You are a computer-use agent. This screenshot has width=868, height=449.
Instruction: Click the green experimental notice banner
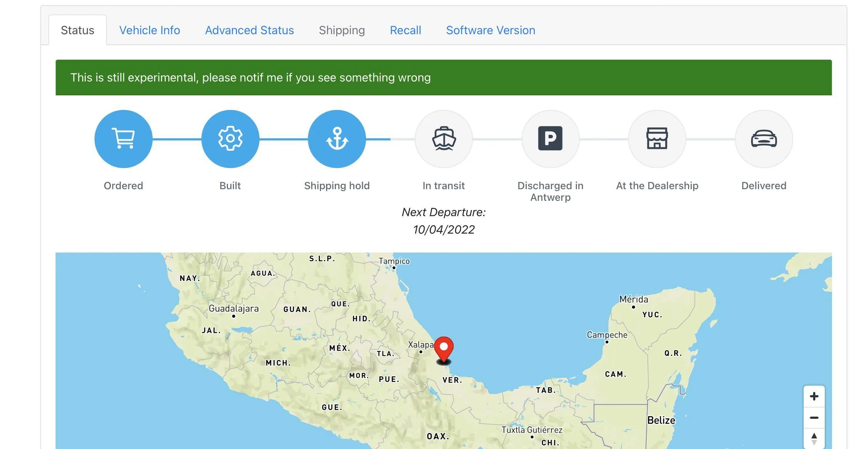click(443, 78)
